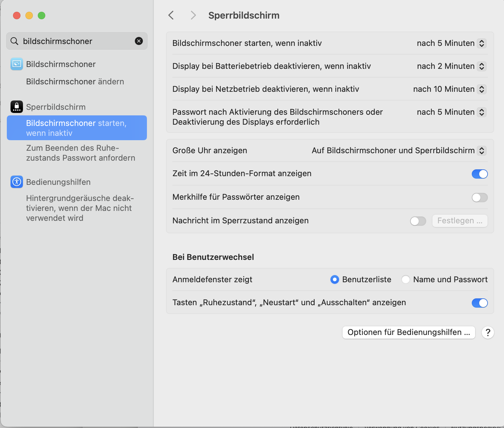The height and width of the screenshot is (428, 504).
Task: Click the Bildschirmschoner sidebar icon
Action: 17,64
